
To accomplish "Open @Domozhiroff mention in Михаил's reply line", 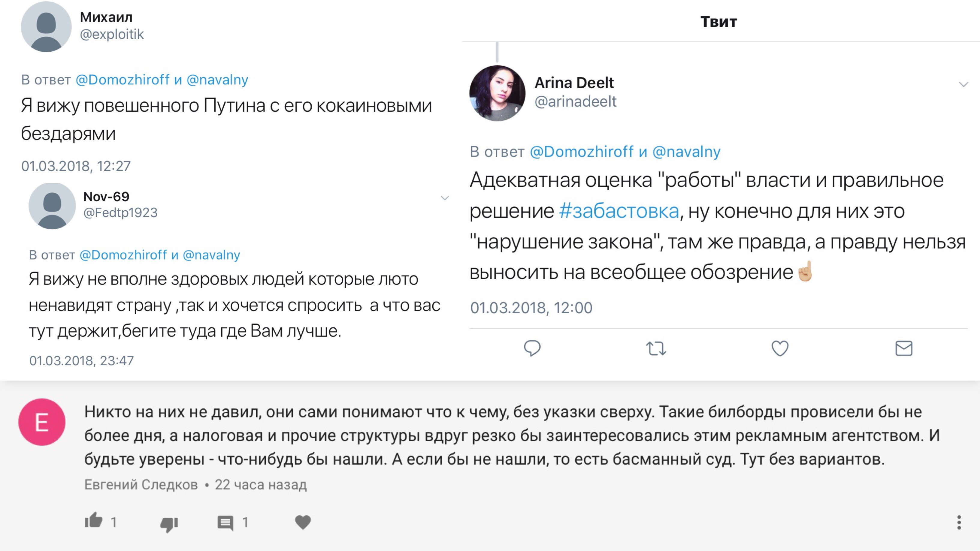I will click(122, 80).
